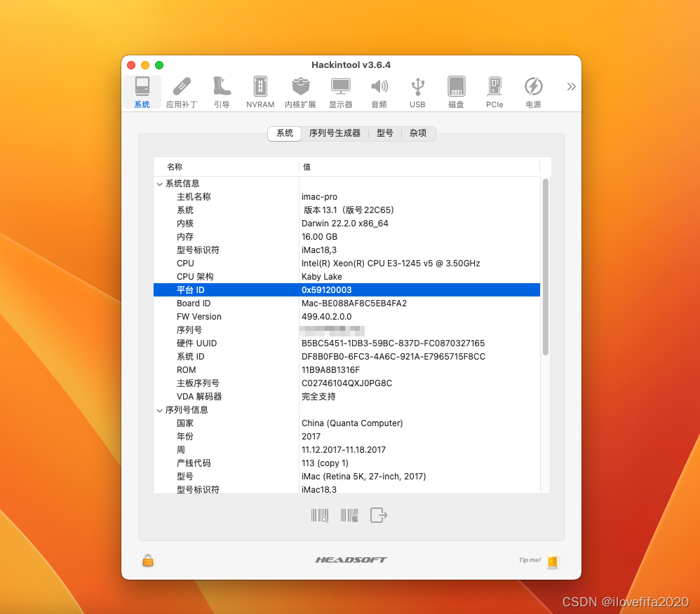700x614 pixels.
Task: Select the 硬件 UUID row
Action: (346, 343)
